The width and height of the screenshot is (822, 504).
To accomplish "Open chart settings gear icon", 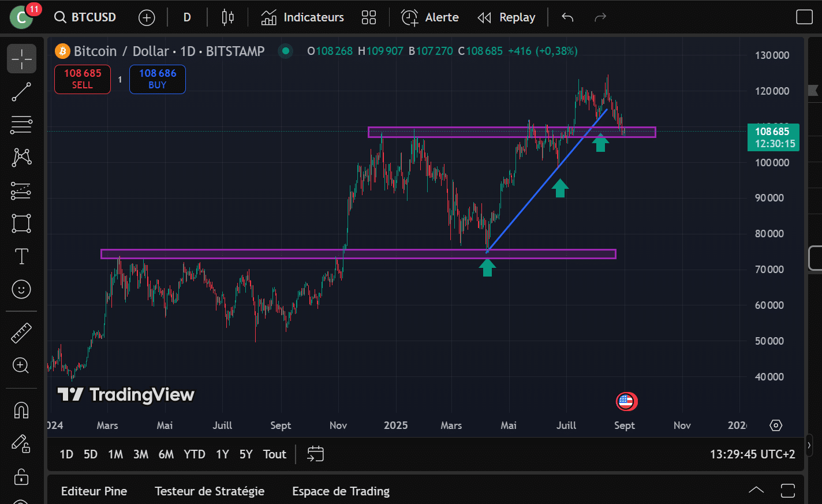I will click(776, 425).
